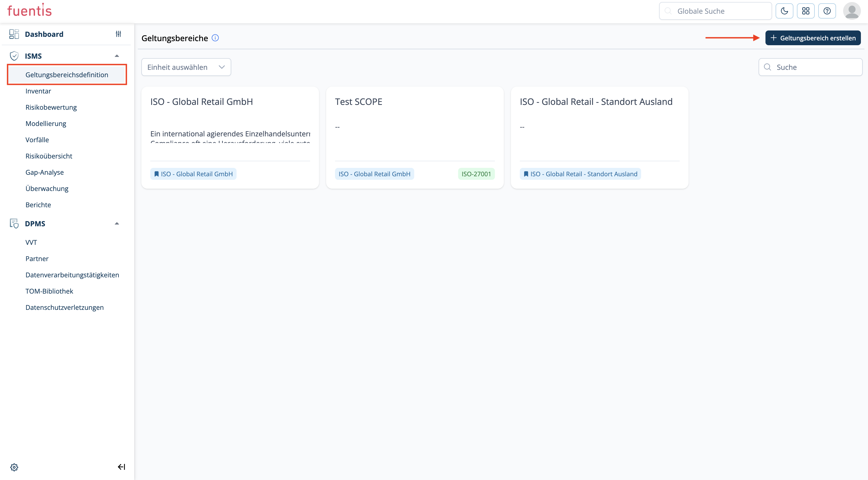Click the ISO-27001 green tag
This screenshot has height=480, width=868.
(476, 174)
